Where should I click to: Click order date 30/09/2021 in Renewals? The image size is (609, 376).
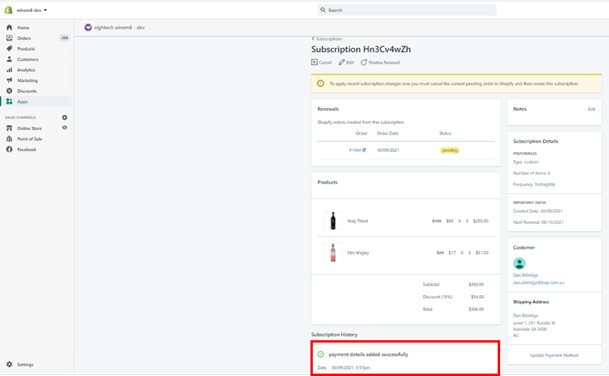click(x=388, y=150)
